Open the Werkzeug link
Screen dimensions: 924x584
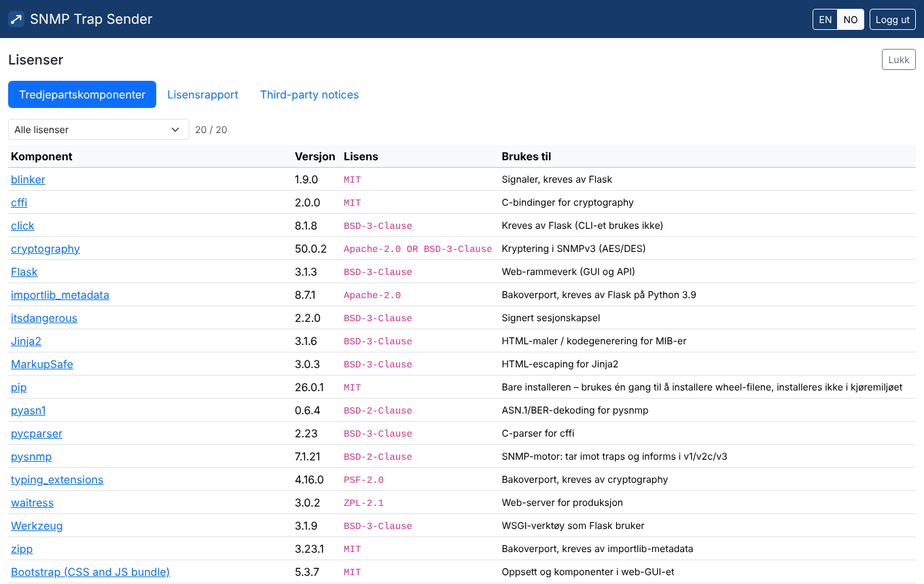click(x=37, y=526)
